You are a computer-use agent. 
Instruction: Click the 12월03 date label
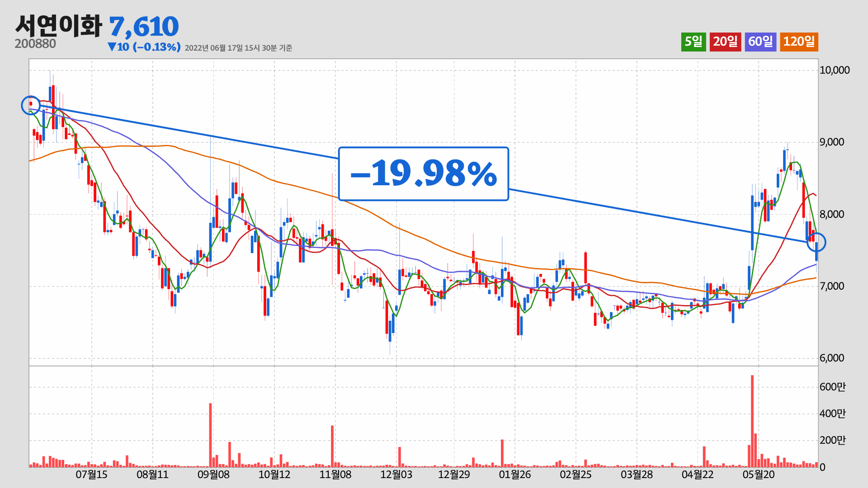[396, 474]
